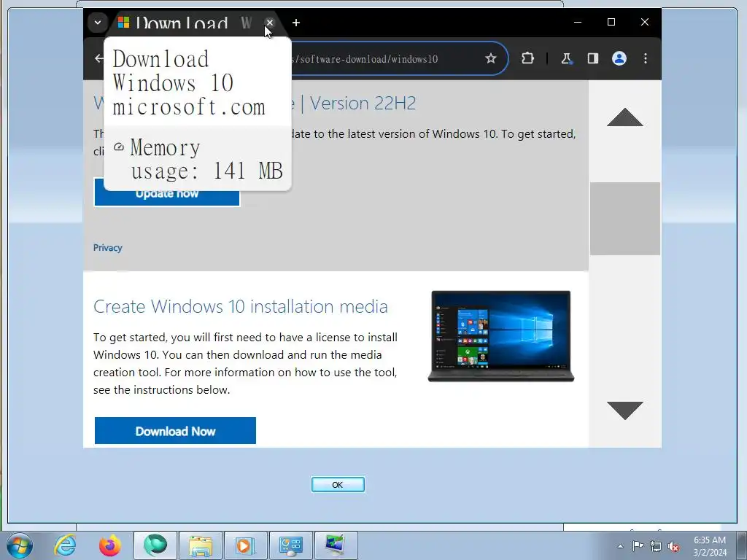
Task: Show hidden tray icons arrow
Action: 620,546
